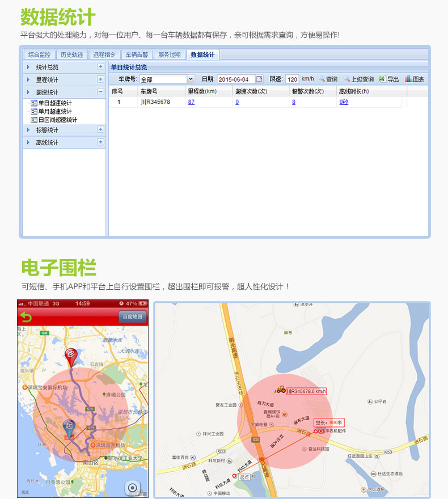This screenshot has width=448, height=499.
Task: Tap the green back arrow in the phone app
Action: point(26,317)
